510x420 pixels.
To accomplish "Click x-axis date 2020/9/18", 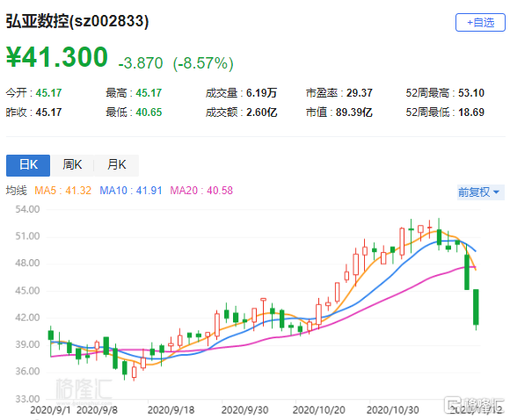I will [x=171, y=410].
